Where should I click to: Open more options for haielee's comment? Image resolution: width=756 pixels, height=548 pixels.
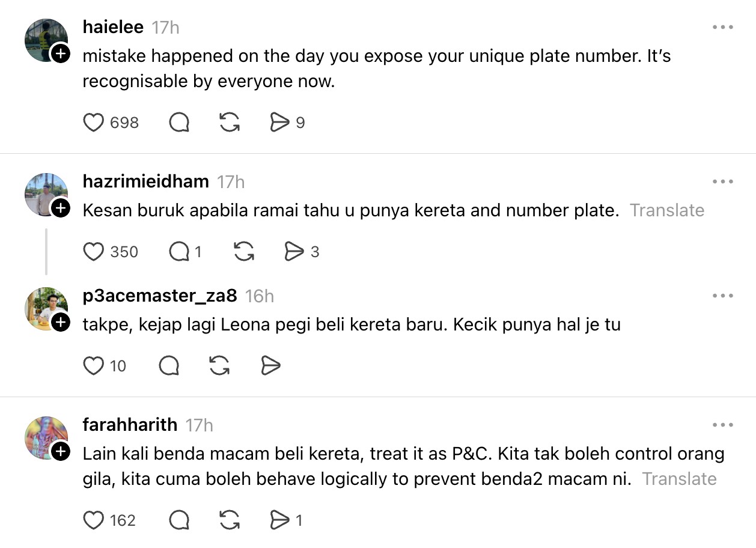click(722, 28)
